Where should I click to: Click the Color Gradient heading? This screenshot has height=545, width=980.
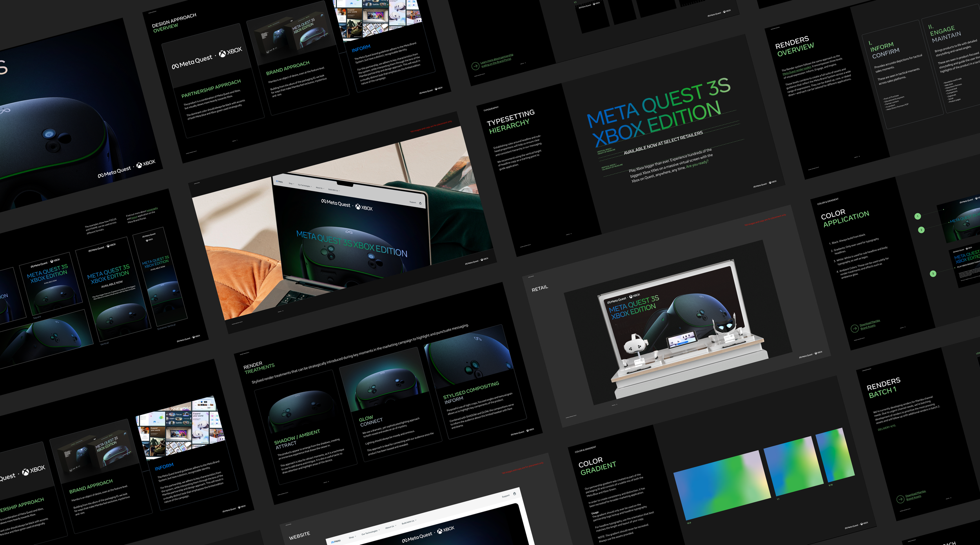[x=597, y=466]
